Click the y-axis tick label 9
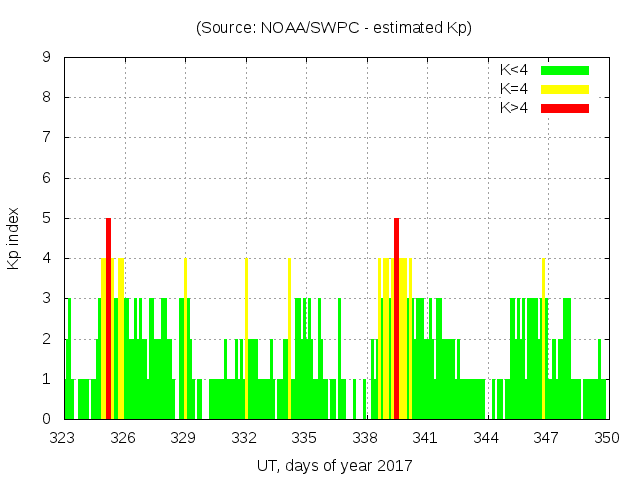This screenshot has height=480, width=640. [x=46, y=57]
